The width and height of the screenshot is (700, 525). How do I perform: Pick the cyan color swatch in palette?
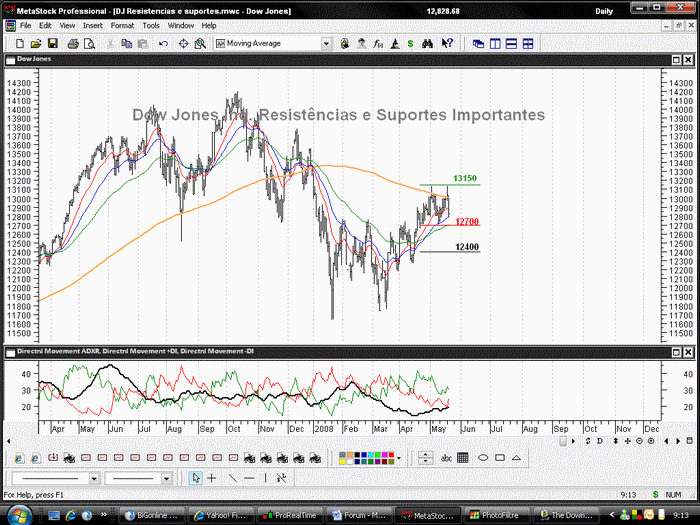point(371,455)
